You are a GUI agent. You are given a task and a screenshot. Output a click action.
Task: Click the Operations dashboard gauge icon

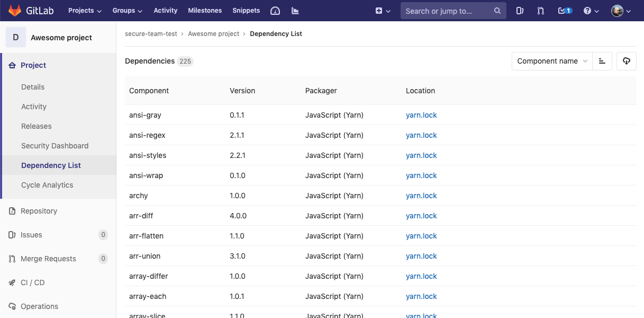(275, 10)
